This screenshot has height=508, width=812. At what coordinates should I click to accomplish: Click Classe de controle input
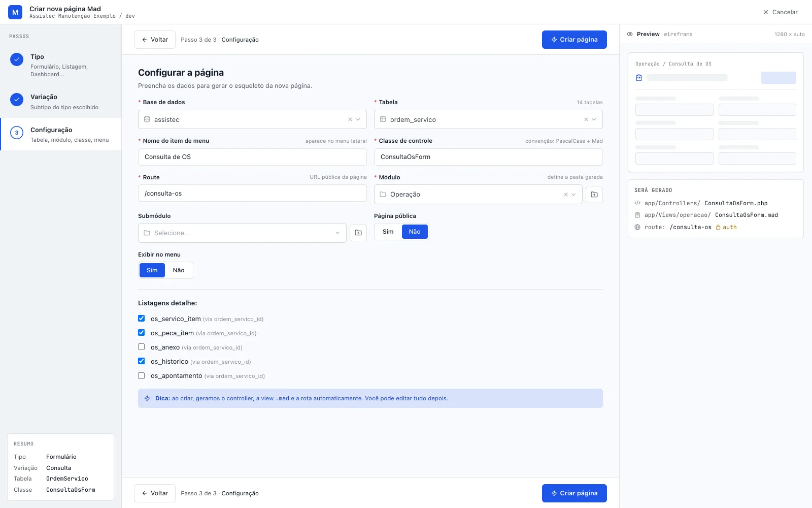point(488,157)
